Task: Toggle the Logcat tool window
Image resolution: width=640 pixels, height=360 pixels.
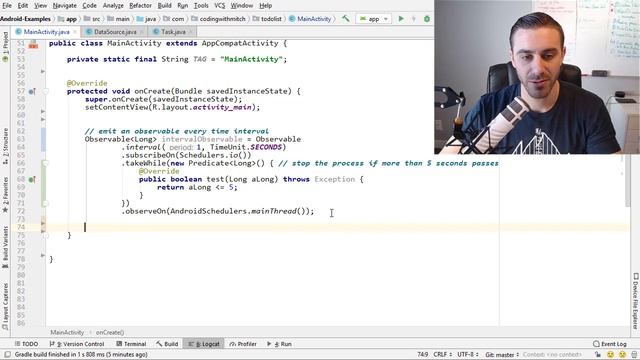Action: pyautogui.click(x=204, y=344)
